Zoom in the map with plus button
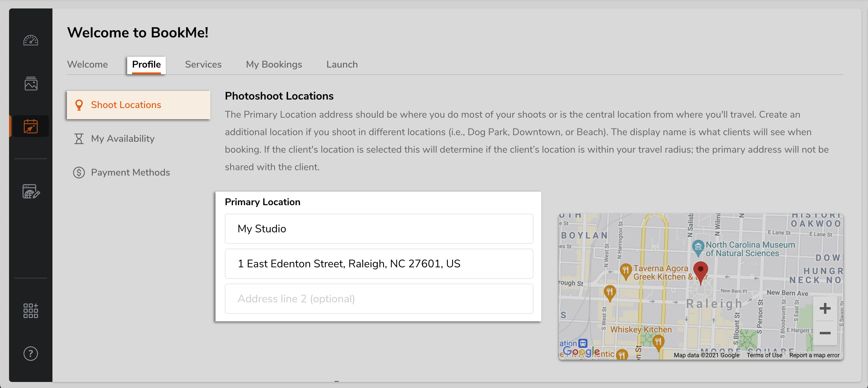Image resolution: width=868 pixels, height=388 pixels. tap(825, 308)
